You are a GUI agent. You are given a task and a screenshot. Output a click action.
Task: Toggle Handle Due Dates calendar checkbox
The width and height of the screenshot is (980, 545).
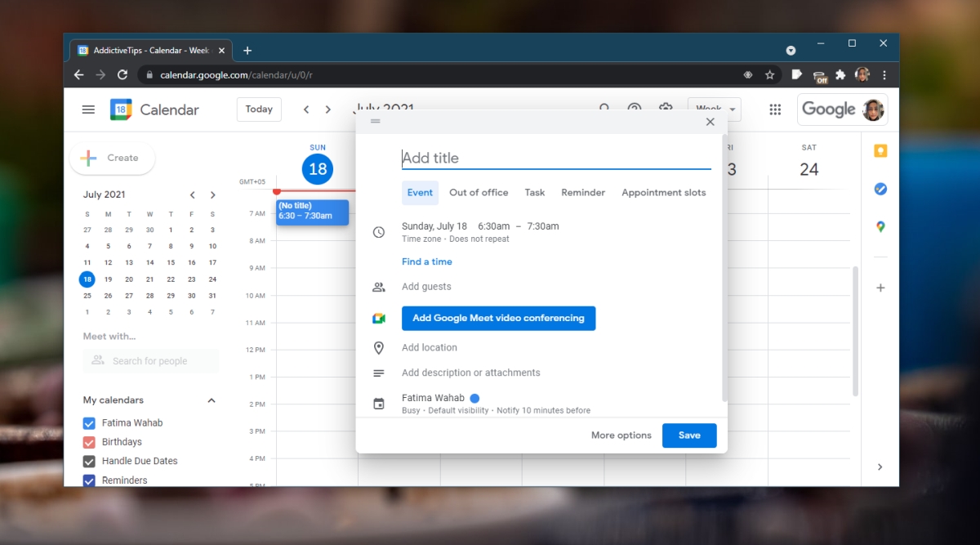click(89, 461)
